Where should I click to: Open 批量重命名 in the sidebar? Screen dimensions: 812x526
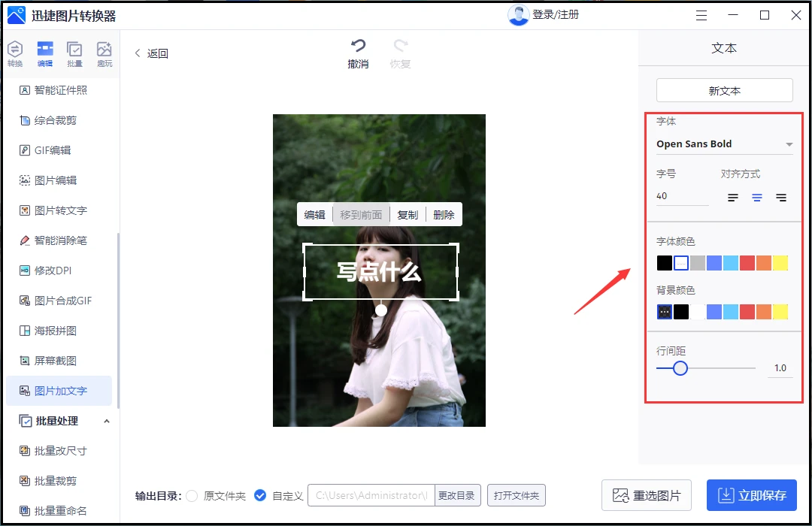click(x=59, y=510)
